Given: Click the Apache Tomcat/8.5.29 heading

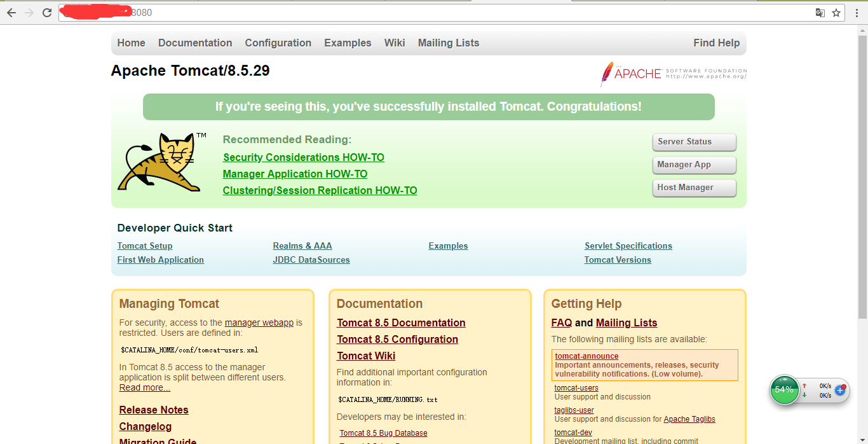Looking at the screenshot, I should coord(191,71).
